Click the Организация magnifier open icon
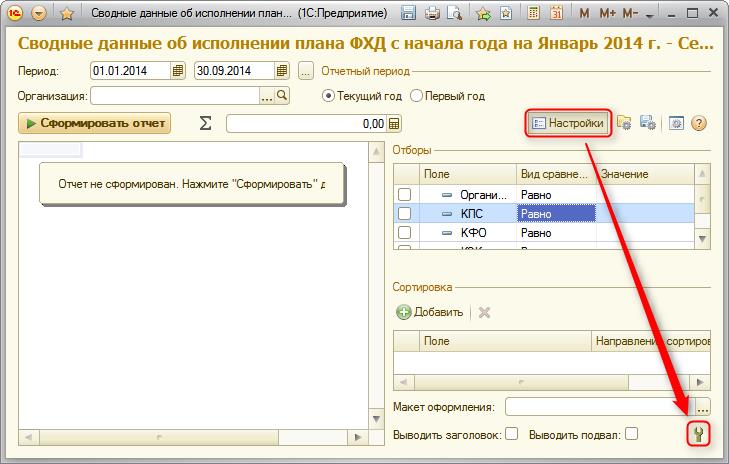Image resolution: width=729 pixels, height=464 pixels. [282, 95]
